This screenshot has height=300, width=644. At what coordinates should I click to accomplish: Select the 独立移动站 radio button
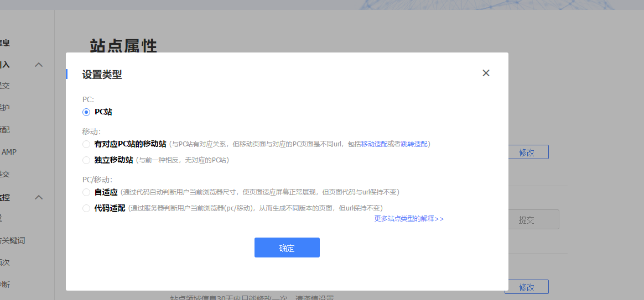[x=86, y=160]
